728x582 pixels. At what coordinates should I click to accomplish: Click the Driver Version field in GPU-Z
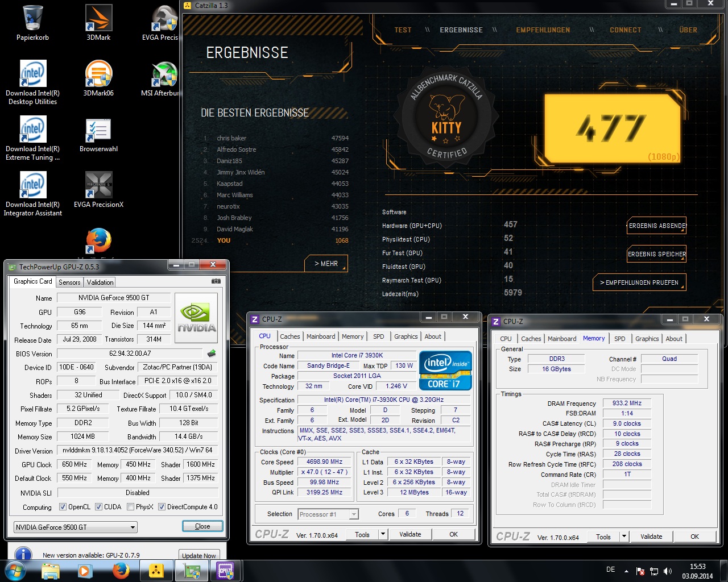(138, 450)
